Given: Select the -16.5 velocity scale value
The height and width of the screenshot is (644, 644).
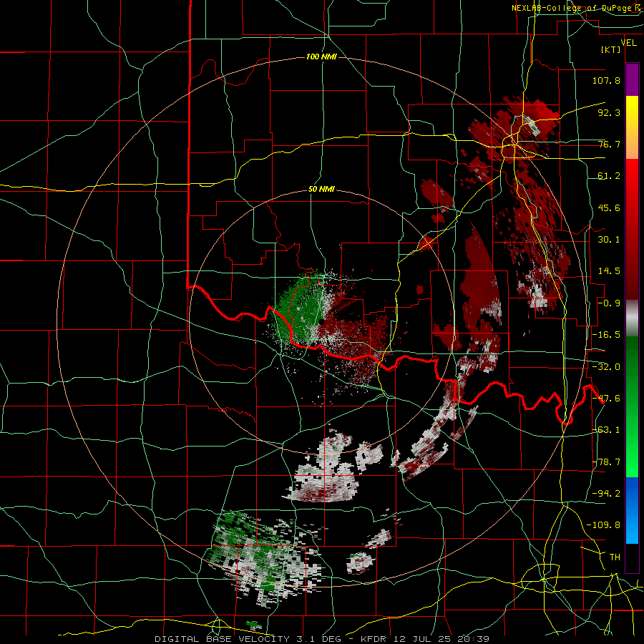Looking at the screenshot, I should click(606, 335).
